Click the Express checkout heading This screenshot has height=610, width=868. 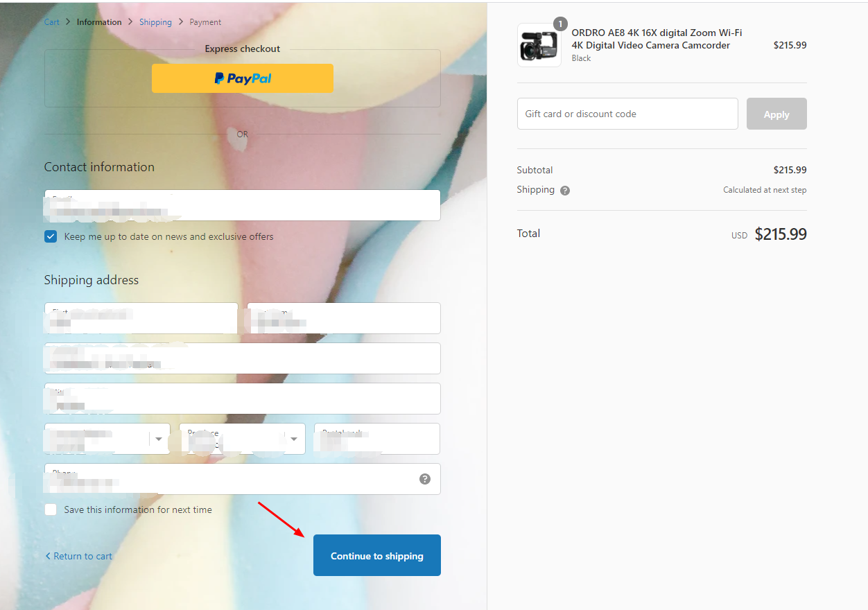click(243, 49)
